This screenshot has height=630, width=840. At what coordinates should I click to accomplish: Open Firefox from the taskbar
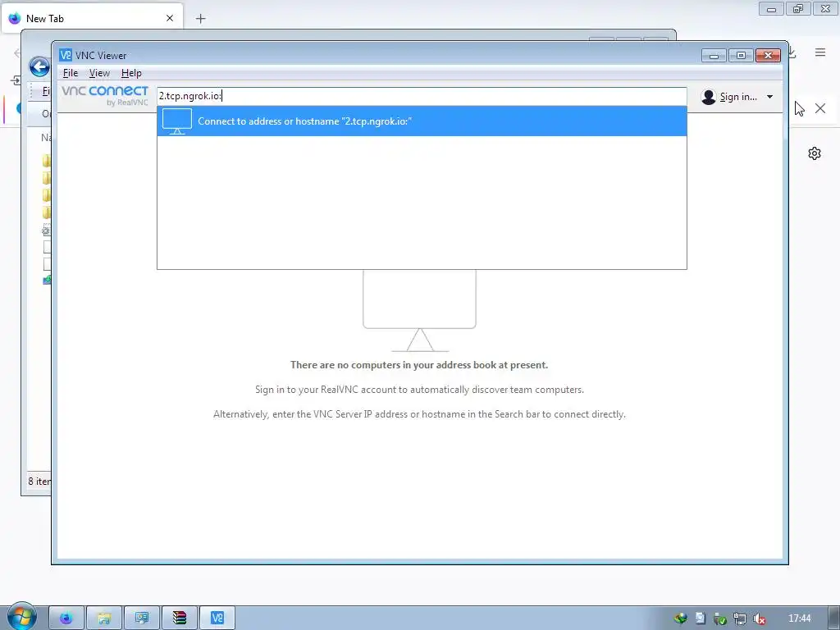pos(66,619)
